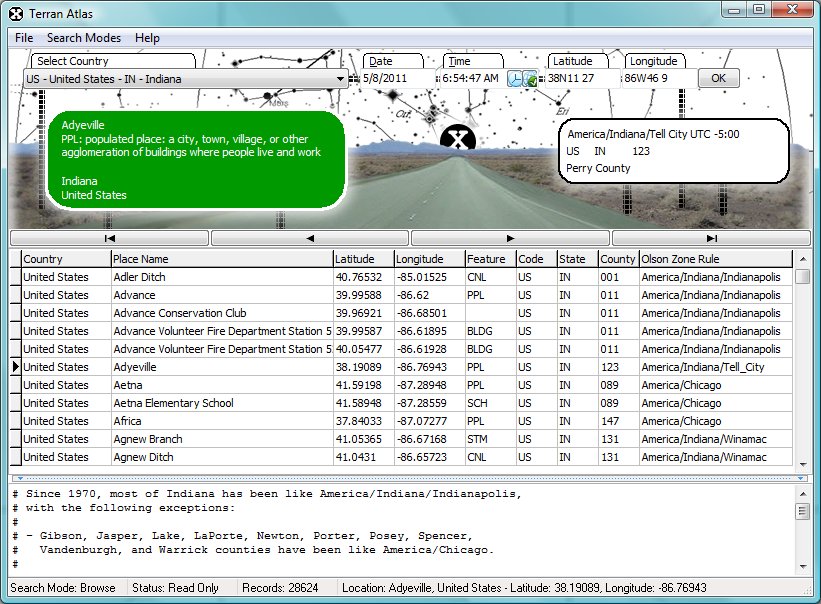Image resolution: width=821 pixels, height=604 pixels.
Task: Click the OK button
Action: [x=718, y=78]
